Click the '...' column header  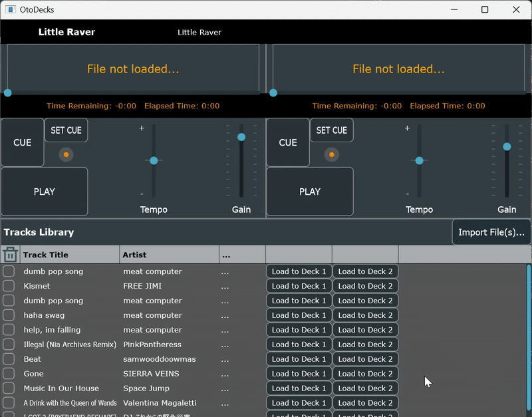coord(242,255)
